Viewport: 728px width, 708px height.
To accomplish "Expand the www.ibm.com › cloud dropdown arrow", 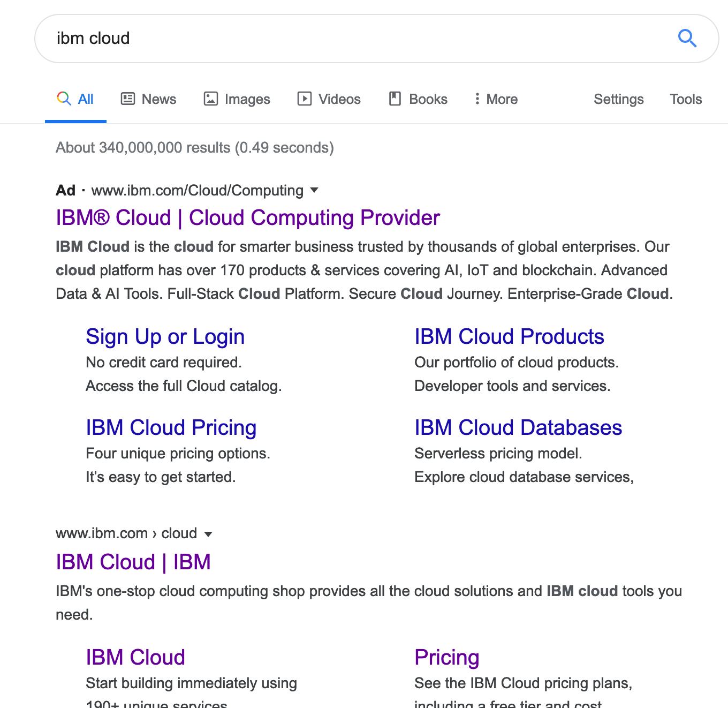I will coord(208,533).
